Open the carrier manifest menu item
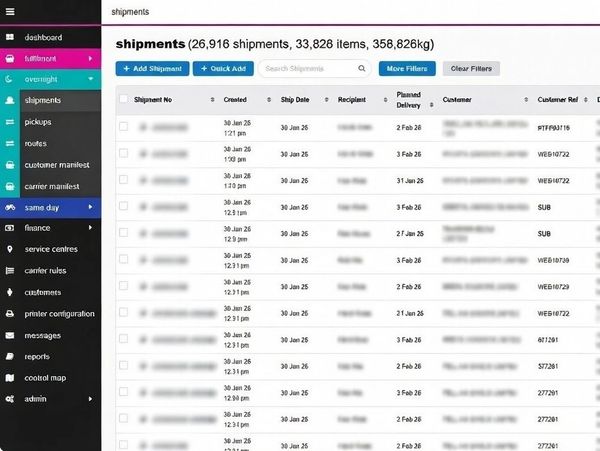This screenshot has height=451, width=600. pos(51,186)
